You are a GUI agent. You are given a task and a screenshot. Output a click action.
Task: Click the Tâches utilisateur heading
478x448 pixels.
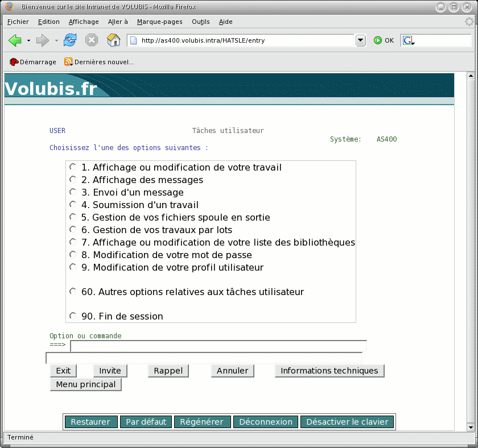tap(228, 131)
